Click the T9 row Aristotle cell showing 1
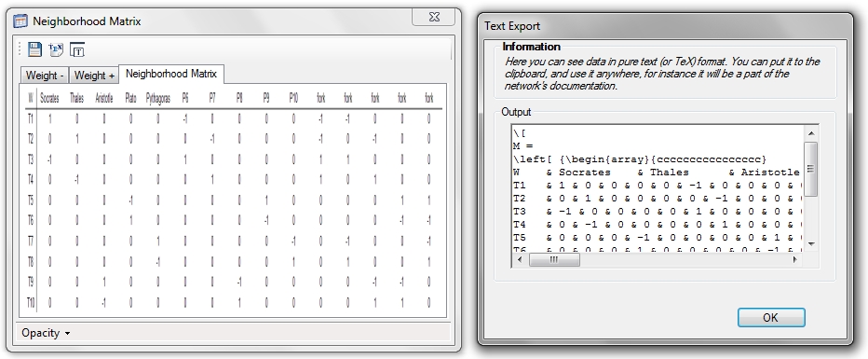The width and height of the screenshot is (868, 359). coord(104,282)
